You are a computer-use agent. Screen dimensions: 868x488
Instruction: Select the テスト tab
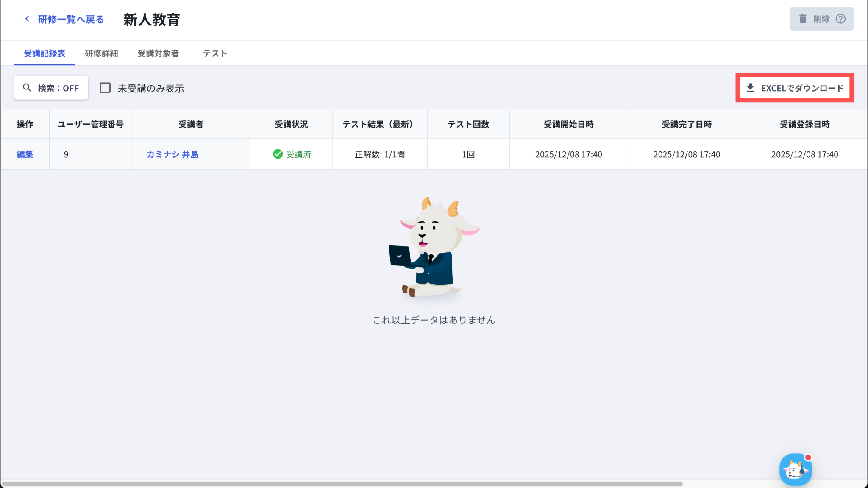pyautogui.click(x=215, y=53)
